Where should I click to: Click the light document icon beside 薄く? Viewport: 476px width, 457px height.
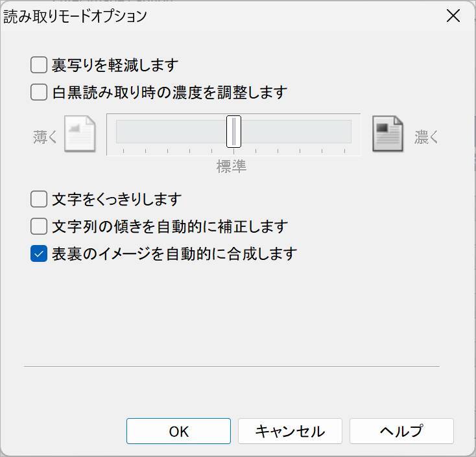coord(80,134)
